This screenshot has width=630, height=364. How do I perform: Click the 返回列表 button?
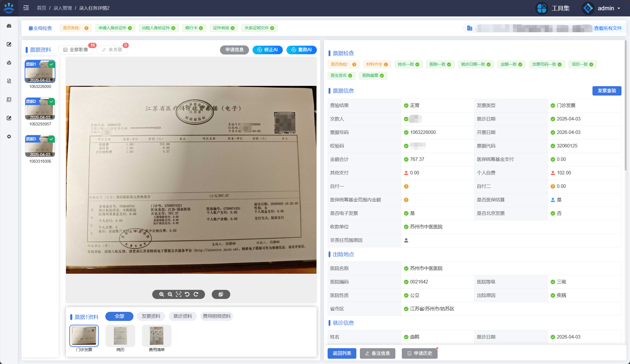coord(342,353)
